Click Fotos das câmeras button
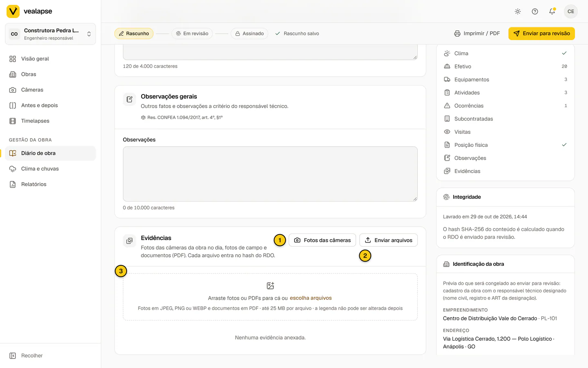This screenshot has height=368, width=588. pyautogui.click(x=322, y=240)
